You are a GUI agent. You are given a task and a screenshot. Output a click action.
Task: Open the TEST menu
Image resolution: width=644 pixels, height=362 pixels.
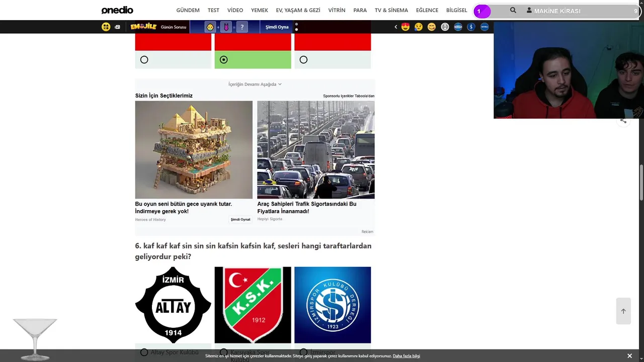click(213, 10)
